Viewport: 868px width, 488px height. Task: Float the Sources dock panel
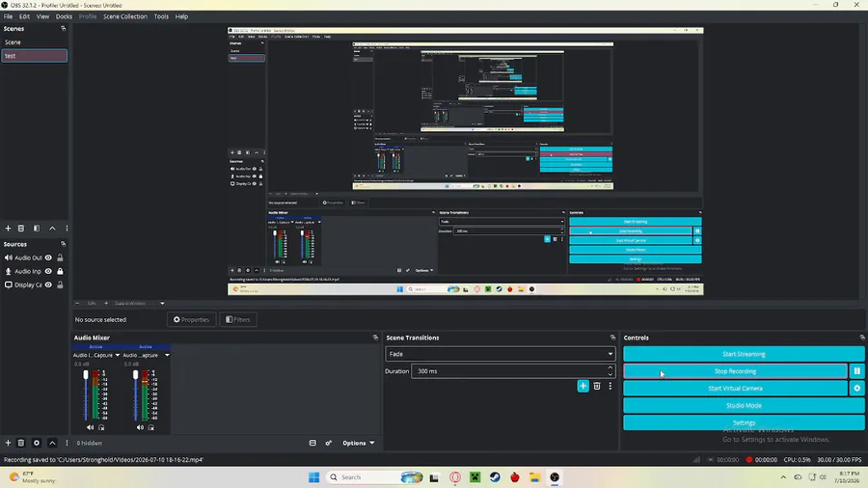point(63,244)
